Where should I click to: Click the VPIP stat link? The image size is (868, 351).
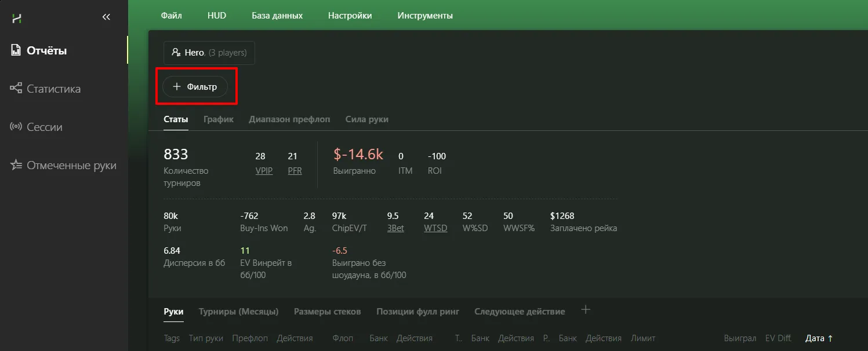click(264, 171)
